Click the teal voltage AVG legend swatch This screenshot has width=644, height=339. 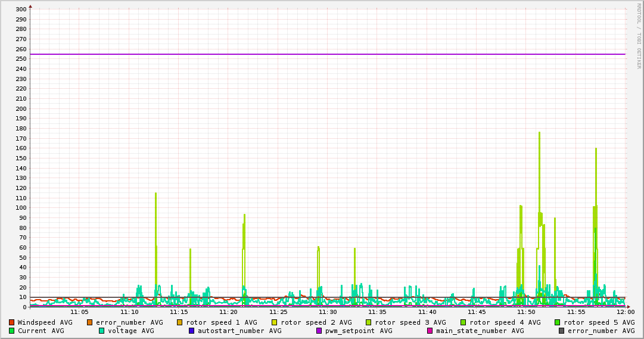click(x=102, y=331)
